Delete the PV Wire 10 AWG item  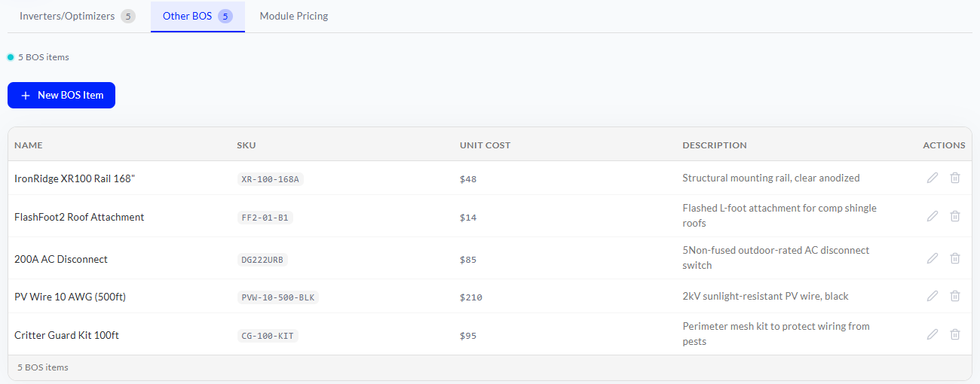pyautogui.click(x=955, y=296)
